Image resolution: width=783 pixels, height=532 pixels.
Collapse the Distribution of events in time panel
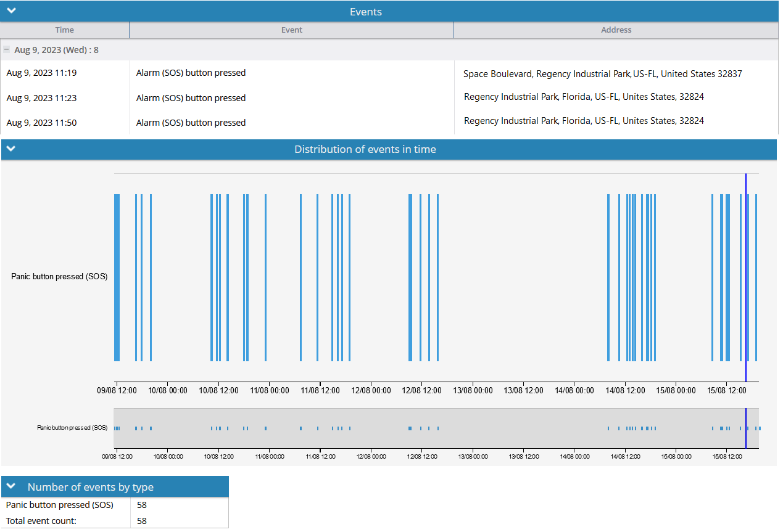click(x=11, y=149)
